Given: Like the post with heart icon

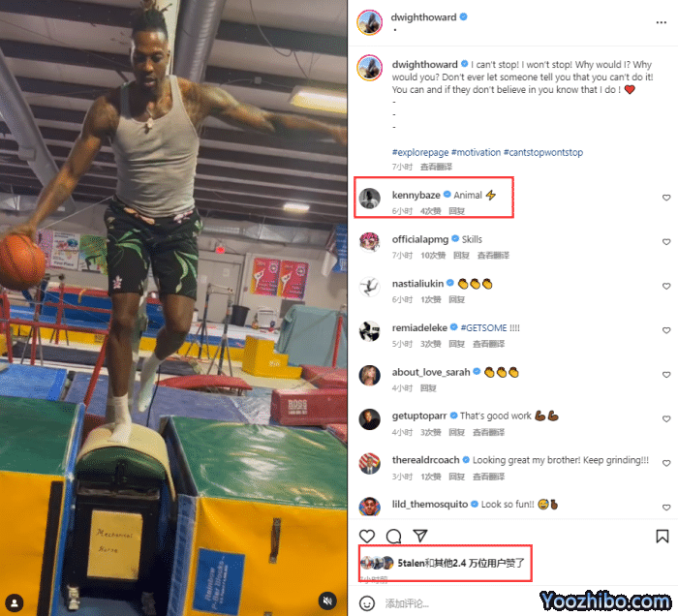Looking at the screenshot, I should click(x=367, y=536).
